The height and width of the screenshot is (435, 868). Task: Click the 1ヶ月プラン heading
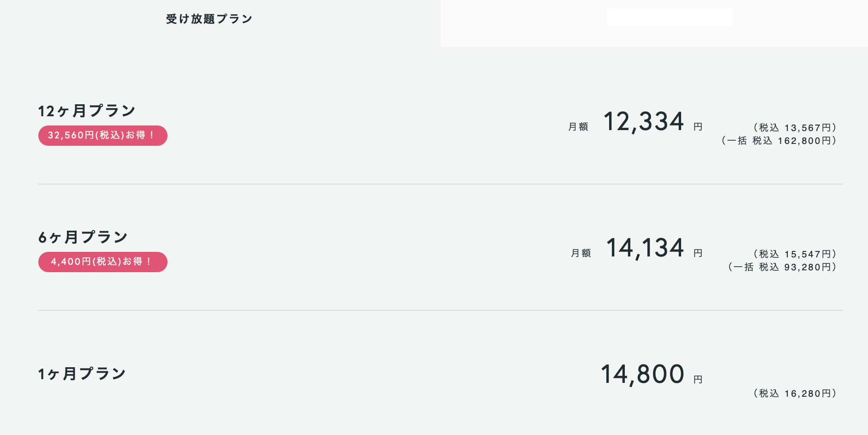click(82, 374)
